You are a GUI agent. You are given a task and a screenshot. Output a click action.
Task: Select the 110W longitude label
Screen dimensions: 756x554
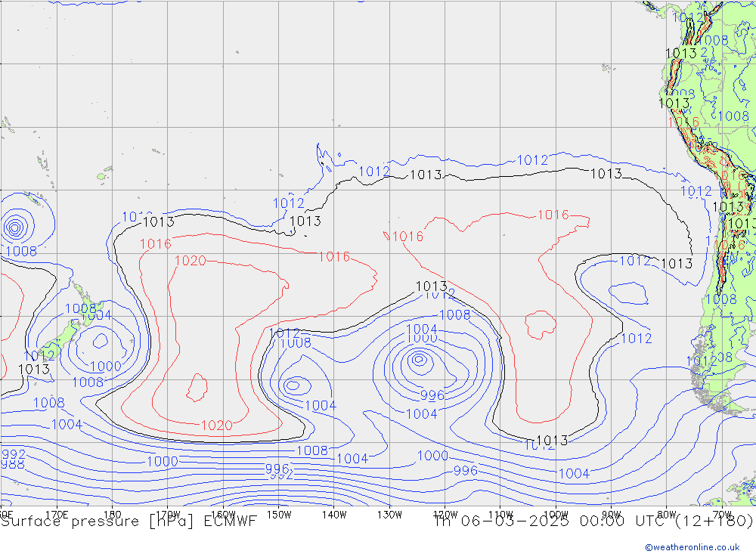coord(500,515)
